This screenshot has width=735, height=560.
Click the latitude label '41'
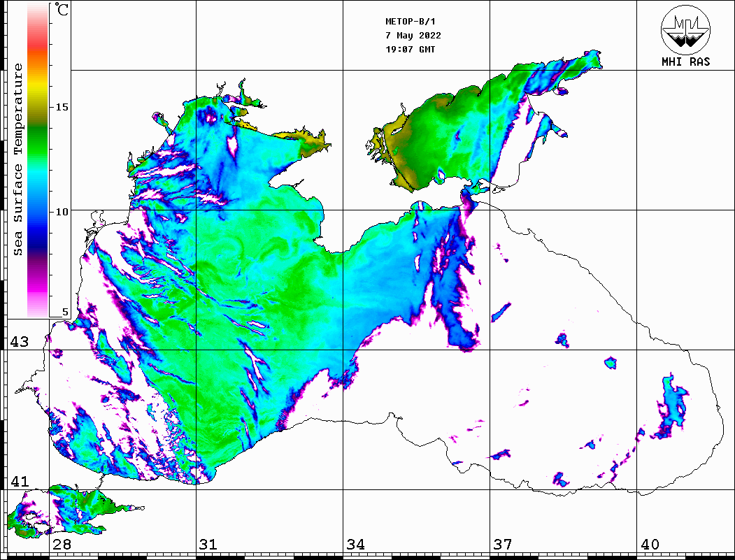(x=20, y=482)
